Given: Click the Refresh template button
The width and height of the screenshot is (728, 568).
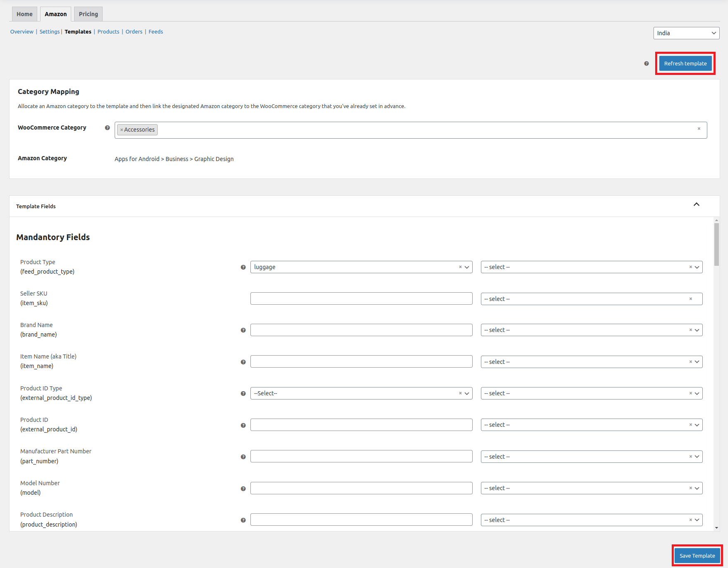Looking at the screenshot, I should coord(685,63).
